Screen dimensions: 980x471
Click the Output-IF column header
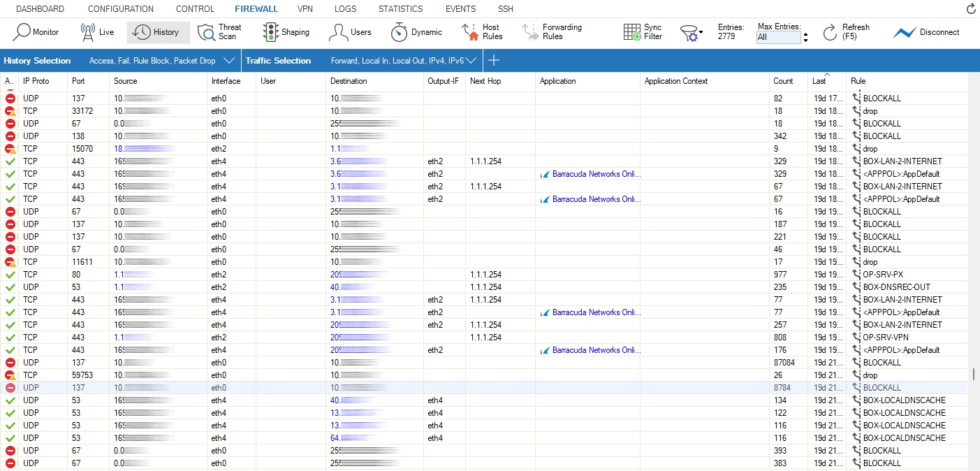tap(444, 81)
